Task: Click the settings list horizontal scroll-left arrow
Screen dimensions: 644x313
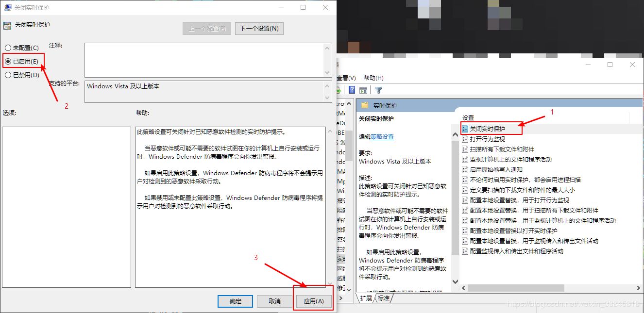Action: pyautogui.click(x=464, y=288)
